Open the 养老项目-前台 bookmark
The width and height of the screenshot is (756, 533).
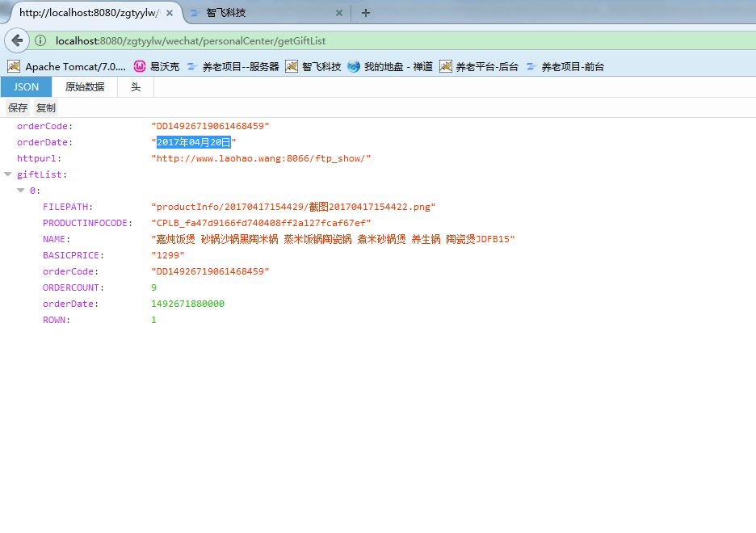click(x=565, y=66)
